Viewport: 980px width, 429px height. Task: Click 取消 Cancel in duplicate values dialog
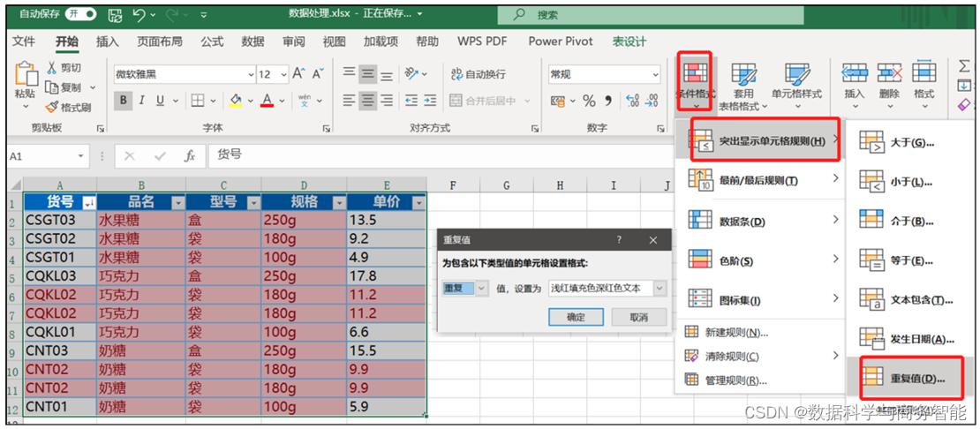[638, 317]
